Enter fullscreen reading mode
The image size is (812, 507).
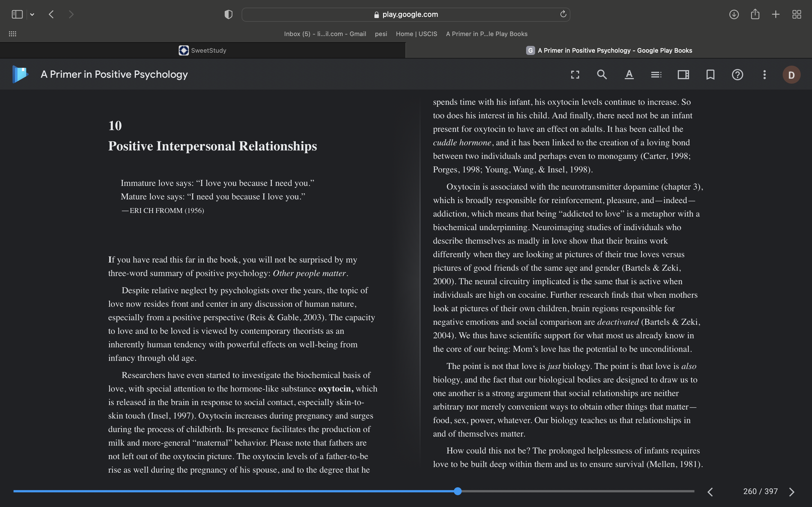575,74
